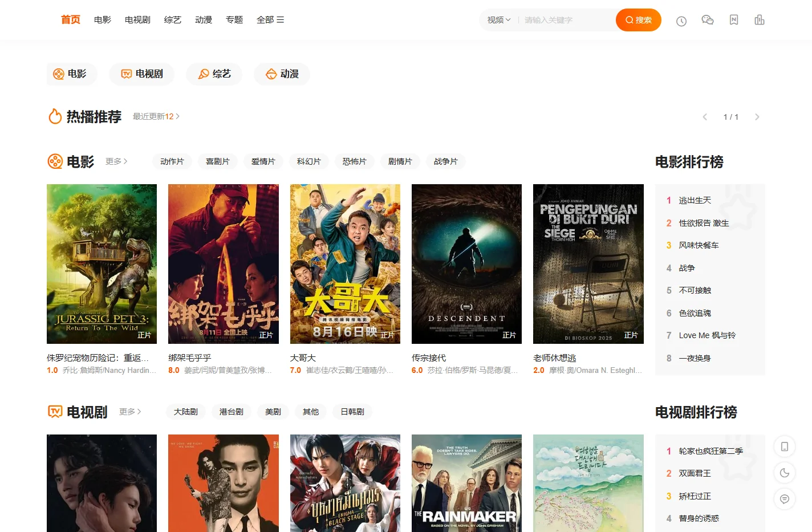This screenshot has width=812, height=532.
Task: Filter TV series by 港台剧
Action: click(x=232, y=412)
